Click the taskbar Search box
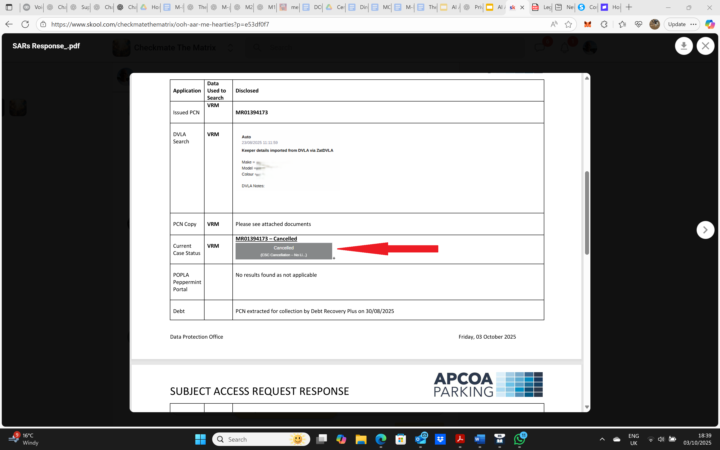 261,439
